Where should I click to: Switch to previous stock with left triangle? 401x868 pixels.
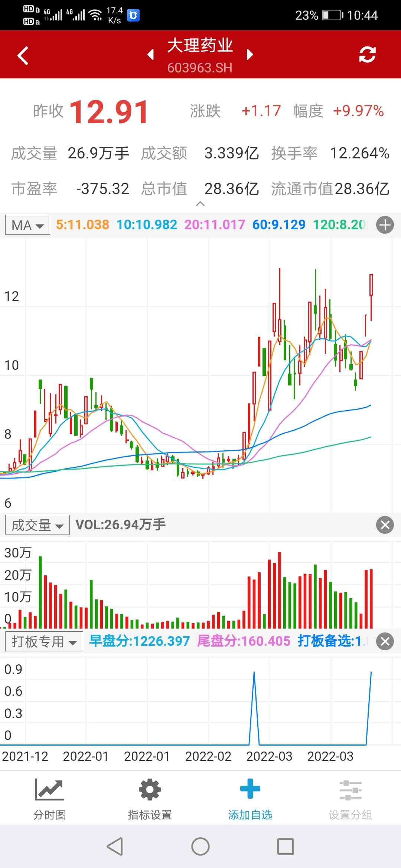tap(151, 55)
